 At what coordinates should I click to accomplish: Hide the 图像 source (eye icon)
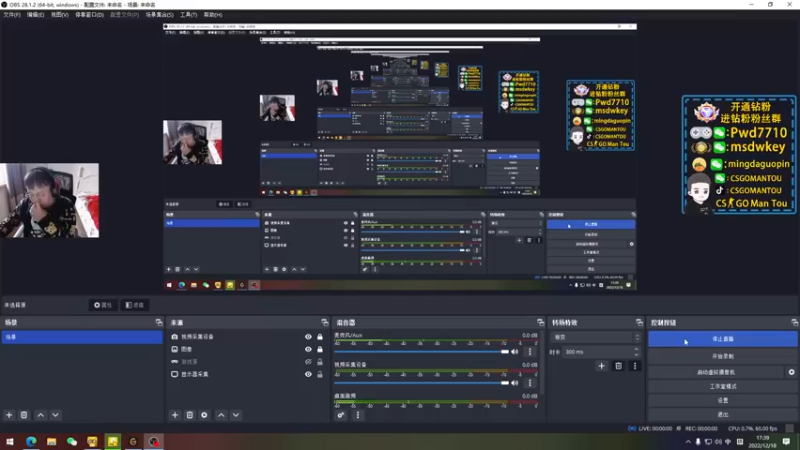click(x=308, y=349)
